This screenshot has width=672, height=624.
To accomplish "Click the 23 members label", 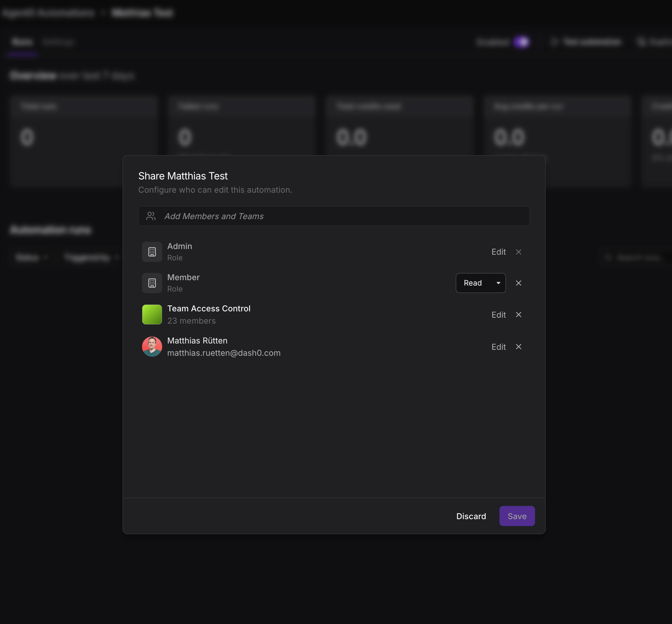I will point(191,321).
